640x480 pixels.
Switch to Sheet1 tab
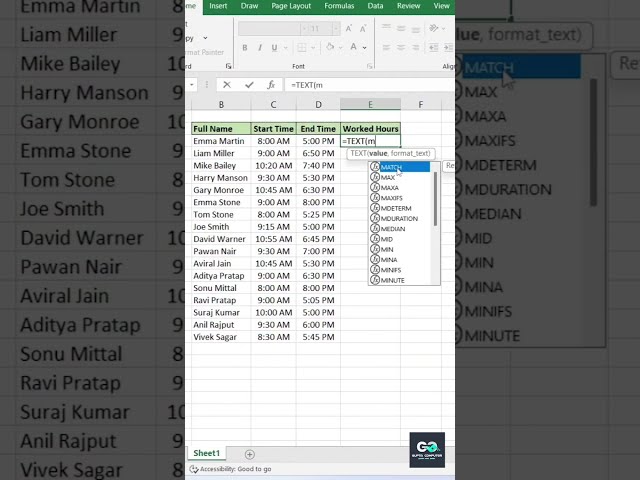point(207,453)
